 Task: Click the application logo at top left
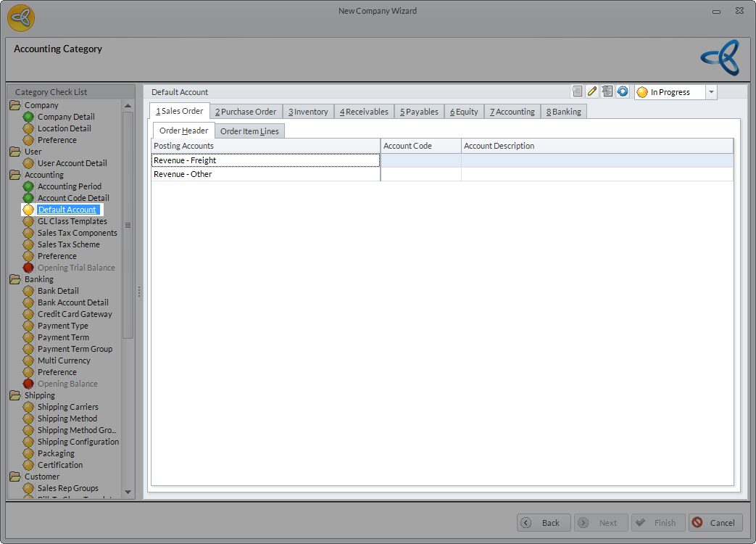tap(21, 17)
